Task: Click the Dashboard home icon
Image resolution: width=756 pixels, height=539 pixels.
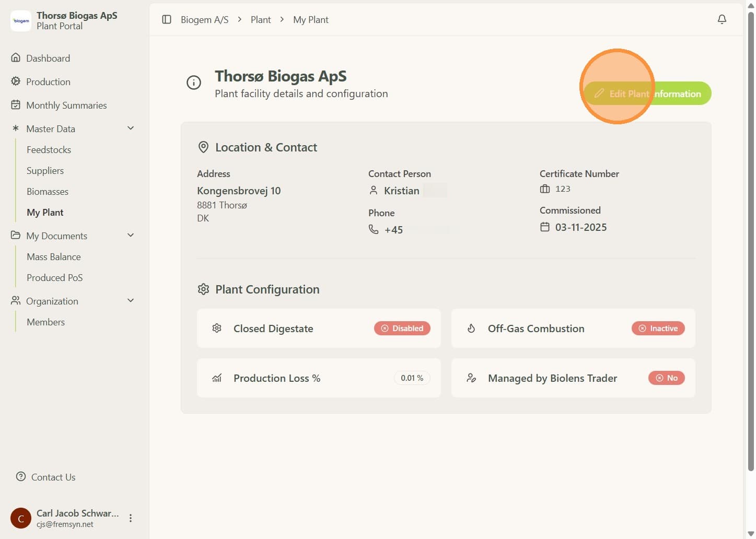Action: [16, 57]
